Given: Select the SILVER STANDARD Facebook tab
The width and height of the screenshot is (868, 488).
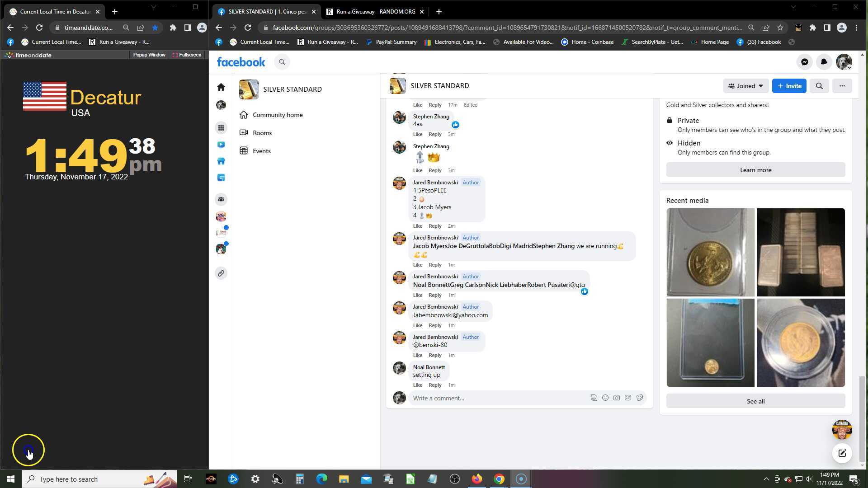Looking at the screenshot, I should (x=267, y=12).
